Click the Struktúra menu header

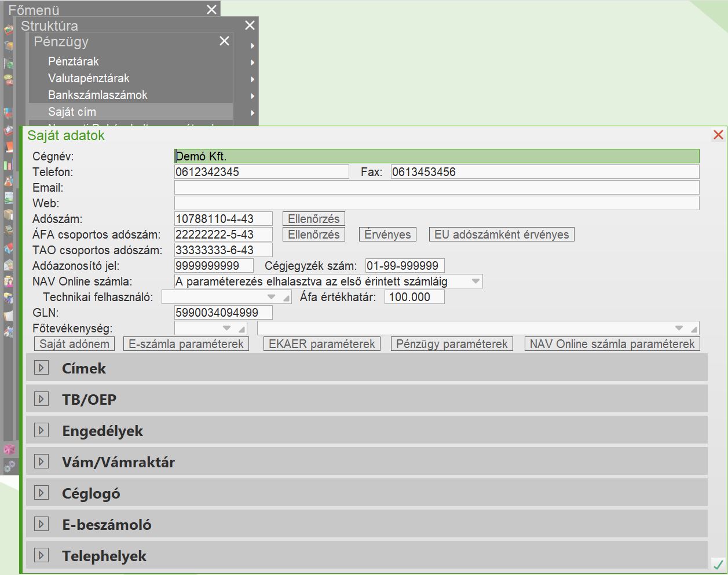coord(49,26)
